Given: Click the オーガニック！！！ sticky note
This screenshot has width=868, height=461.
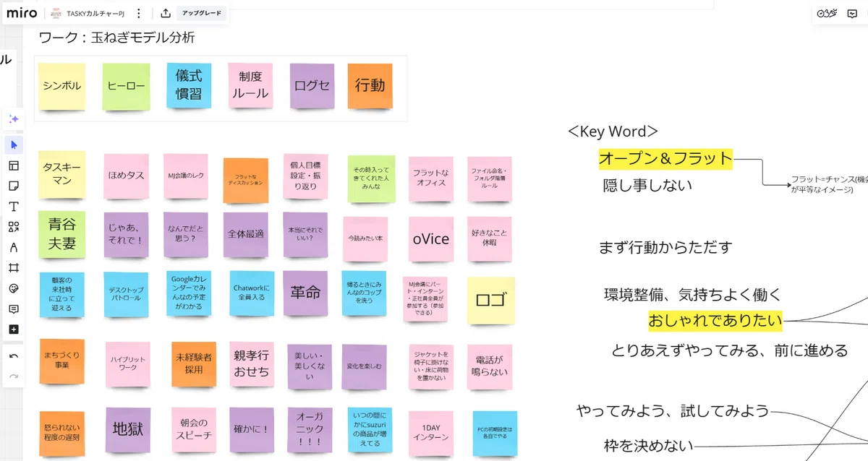Looking at the screenshot, I should tap(310, 429).
